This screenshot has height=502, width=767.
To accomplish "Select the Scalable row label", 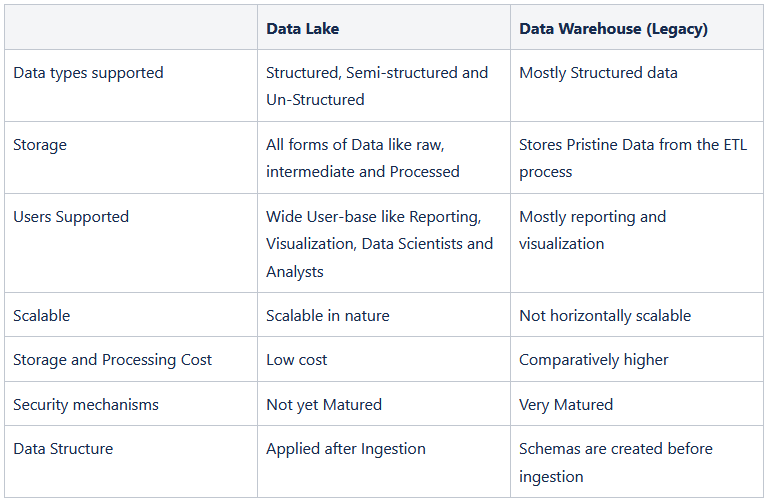I will 42,316.
